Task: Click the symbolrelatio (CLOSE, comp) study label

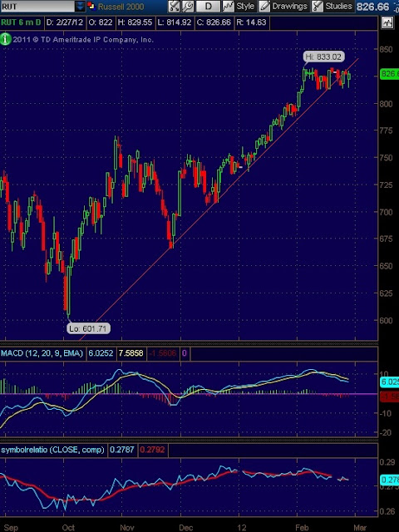Action: click(x=52, y=450)
